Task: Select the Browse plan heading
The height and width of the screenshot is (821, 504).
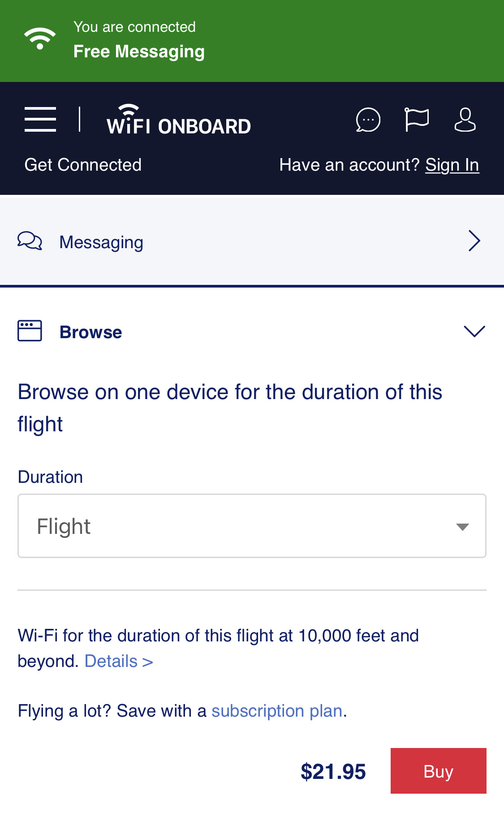Action: (90, 332)
